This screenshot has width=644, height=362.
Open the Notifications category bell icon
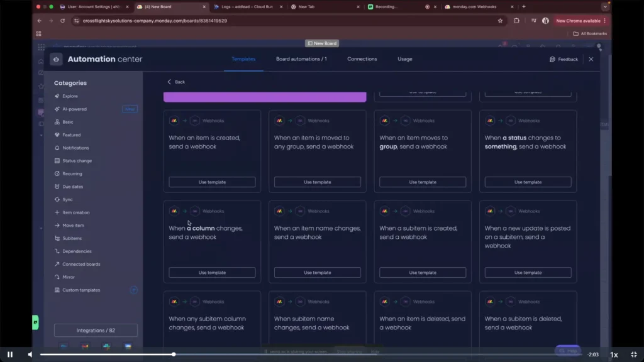[57, 148]
